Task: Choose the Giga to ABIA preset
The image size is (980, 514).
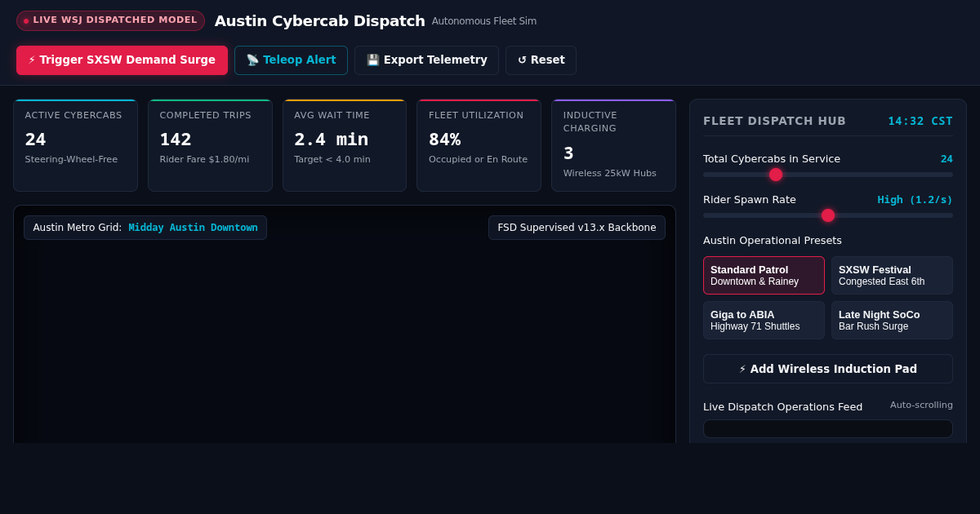Action: click(x=764, y=321)
